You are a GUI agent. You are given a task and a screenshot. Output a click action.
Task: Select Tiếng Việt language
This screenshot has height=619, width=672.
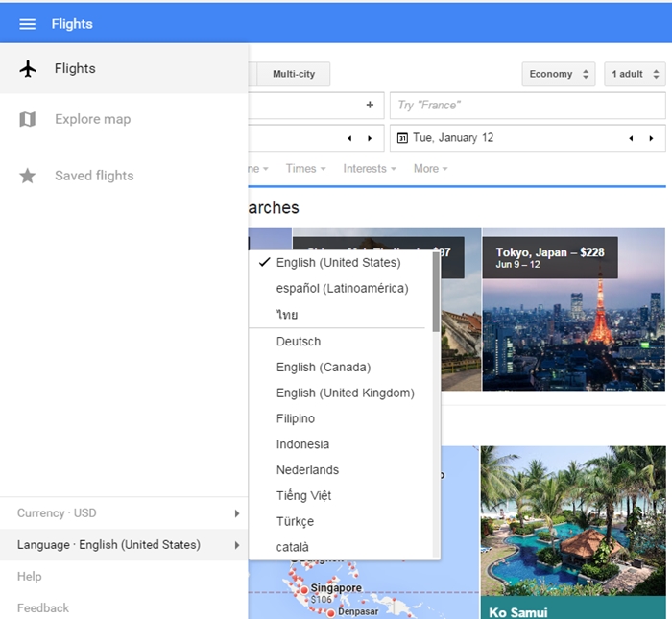[341, 495]
